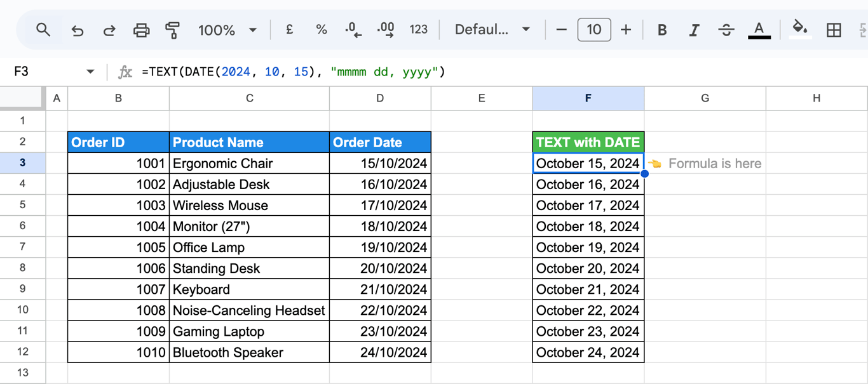868x384 pixels.
Task: Open the 100% zoom dropdown
Action: tap(227, 30)
